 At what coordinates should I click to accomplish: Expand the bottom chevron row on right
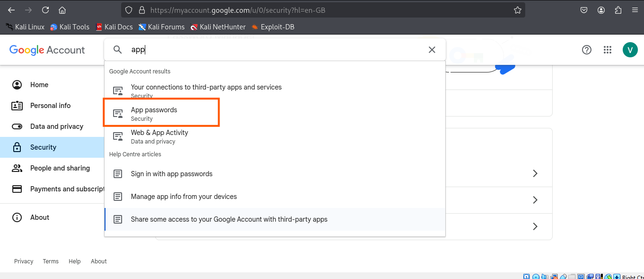535,226
